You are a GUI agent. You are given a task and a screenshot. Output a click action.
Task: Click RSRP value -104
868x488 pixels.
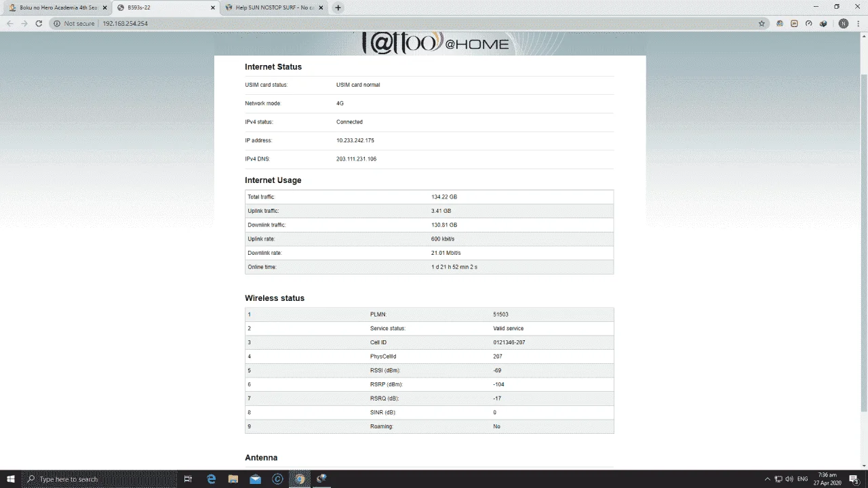tap(498, 384)
